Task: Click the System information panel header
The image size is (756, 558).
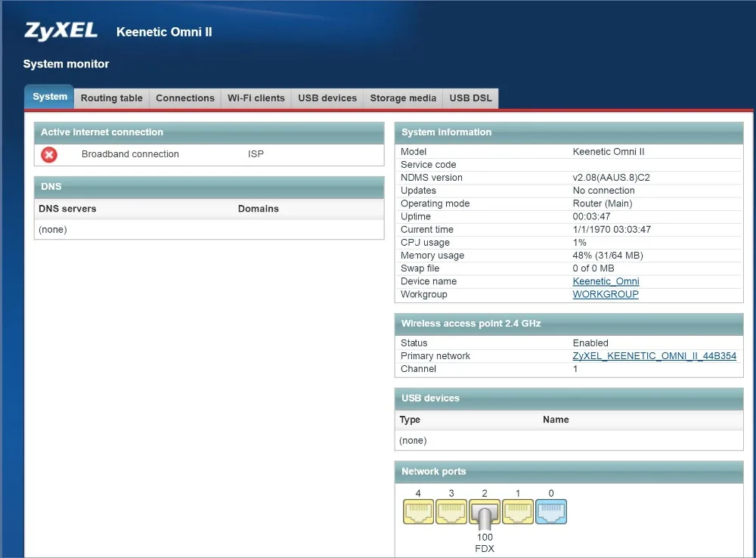Action: 569,132
